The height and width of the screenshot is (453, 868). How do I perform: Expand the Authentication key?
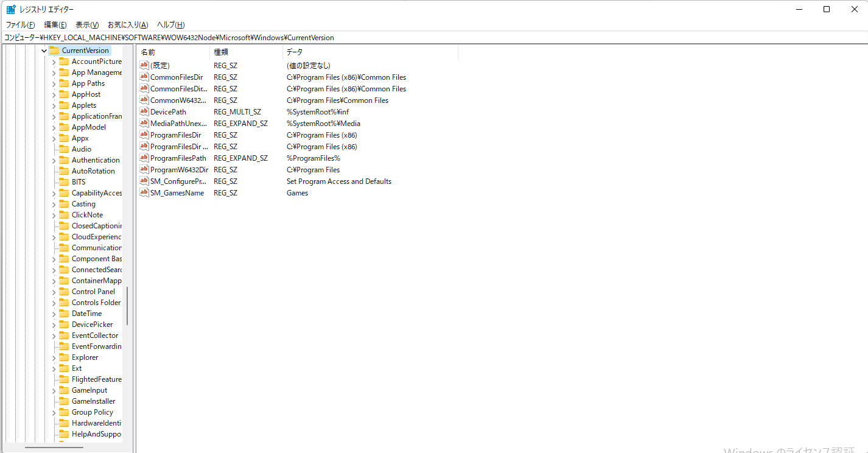tap(54, 160)
